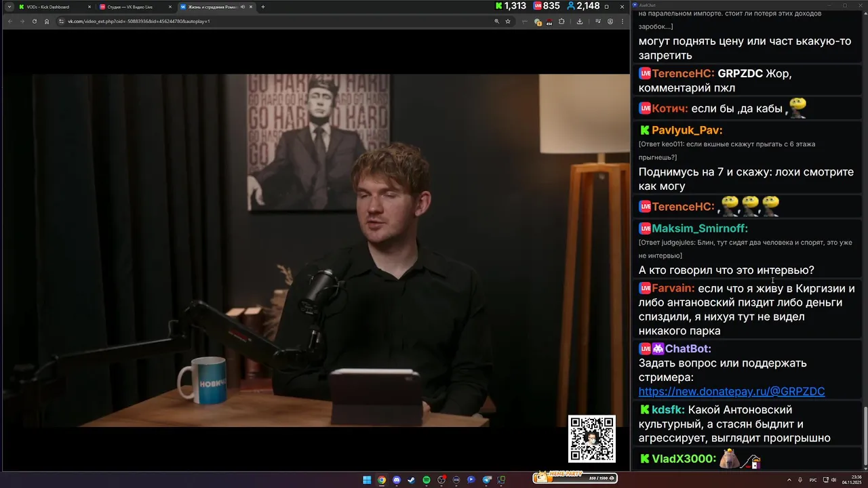Click the reply quote to keo011
This screenshot has height=488, width=868.
point(727,150)
